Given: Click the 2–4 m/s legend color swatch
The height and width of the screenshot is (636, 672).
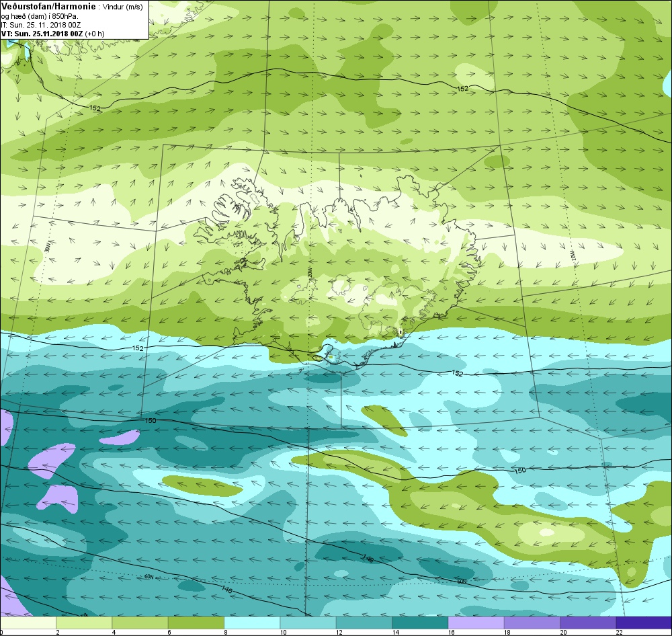Looking at the screenshot, I should (84, 622).
